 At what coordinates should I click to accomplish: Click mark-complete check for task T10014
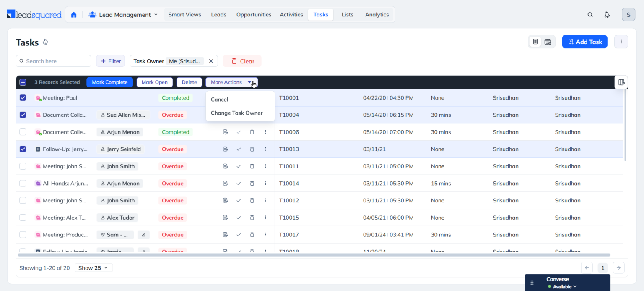[x=239, y=184]
